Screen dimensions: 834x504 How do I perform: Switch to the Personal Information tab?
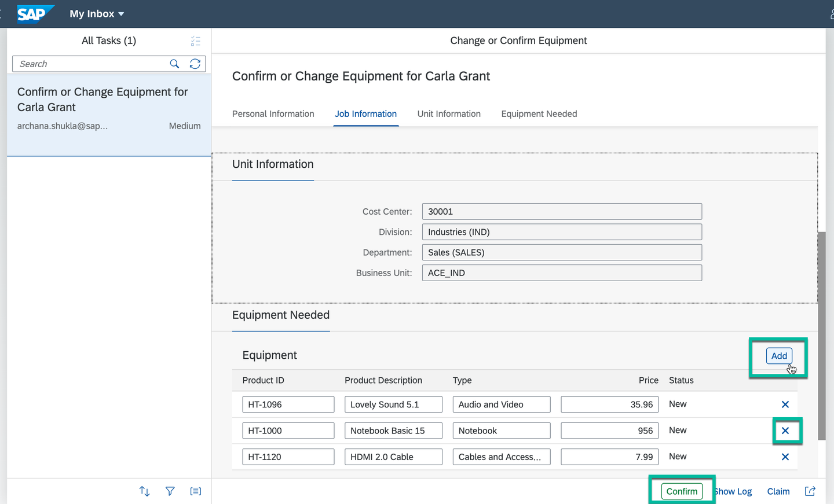pyautogui.click(x=273, y=114)
